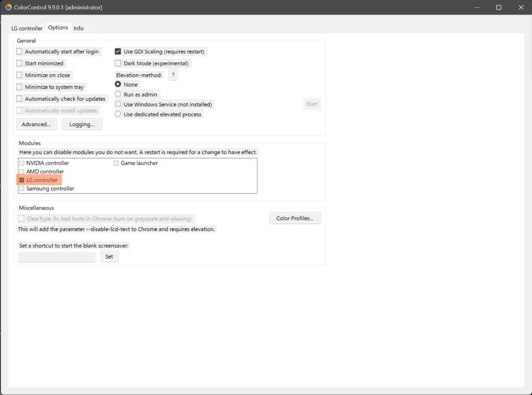Screen dimensions: 532x395
Task: Open the Color Profiles... dialog
Action: point(295,218)
